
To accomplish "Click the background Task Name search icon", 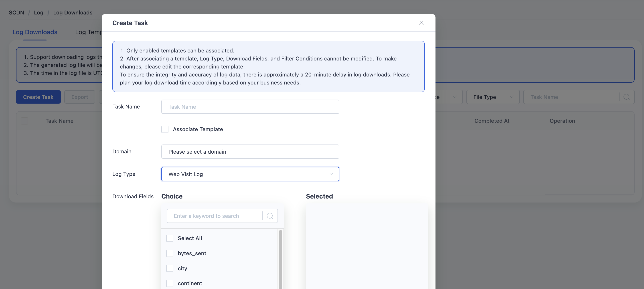I will click(626, 97).
